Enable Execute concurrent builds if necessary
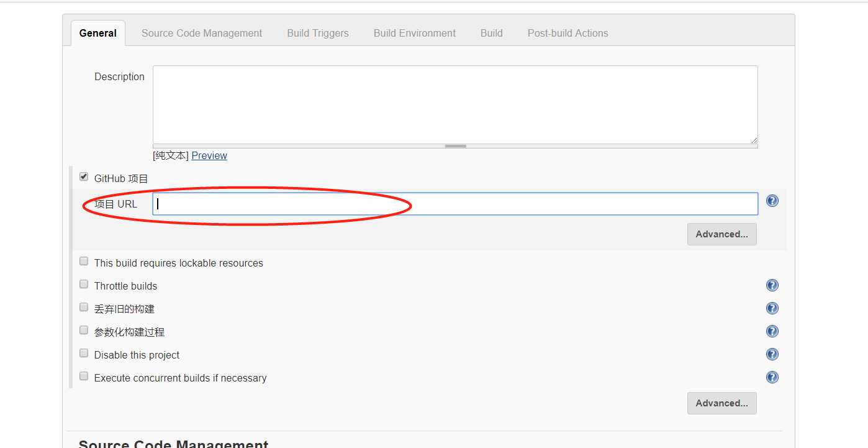The image size is (868, 448). point(84,377)
